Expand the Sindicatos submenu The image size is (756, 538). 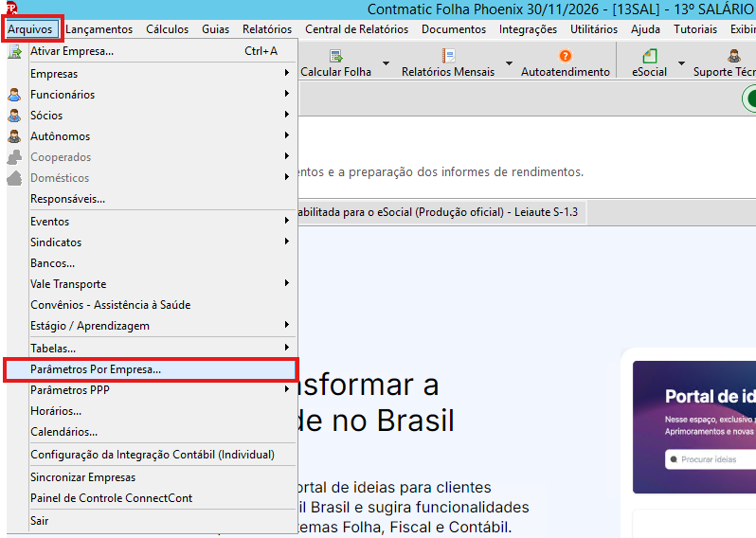pos(287,241)
